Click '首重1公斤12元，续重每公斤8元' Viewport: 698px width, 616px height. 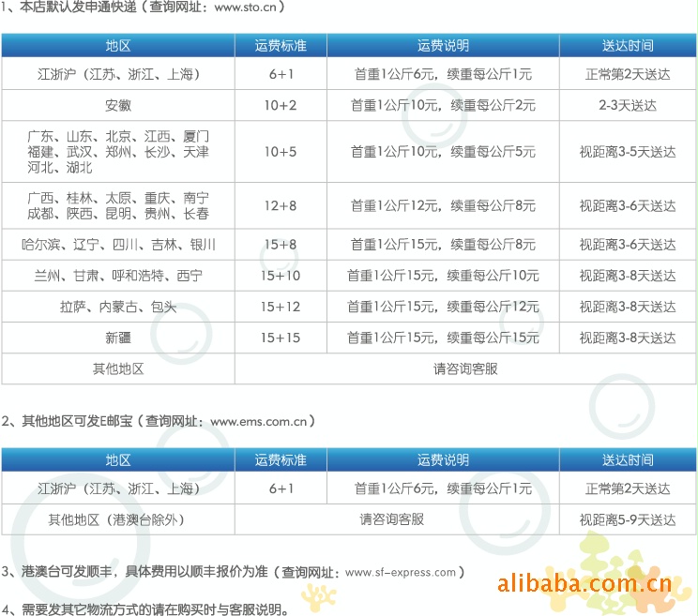tap(443, 206)
